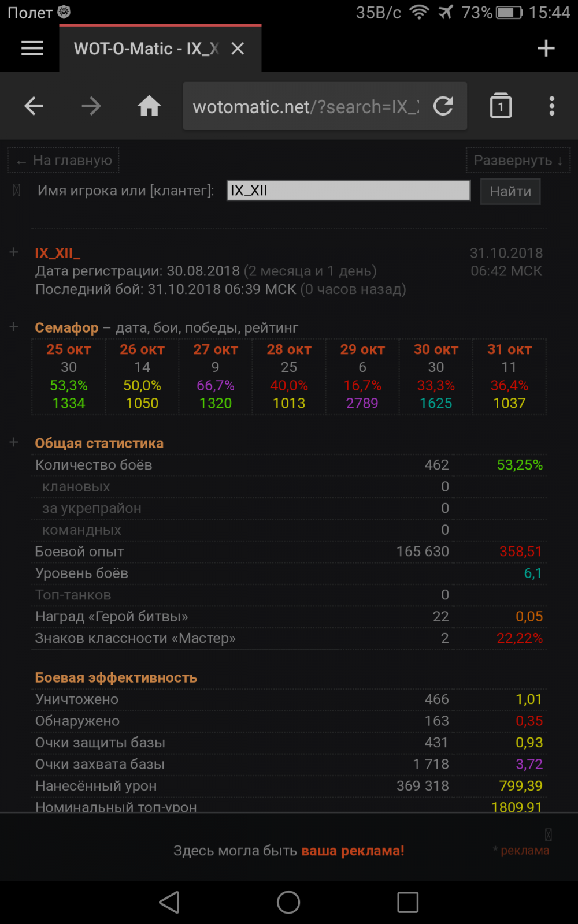
Task: Focus the player name search field
Action: (x=349, y=191)
